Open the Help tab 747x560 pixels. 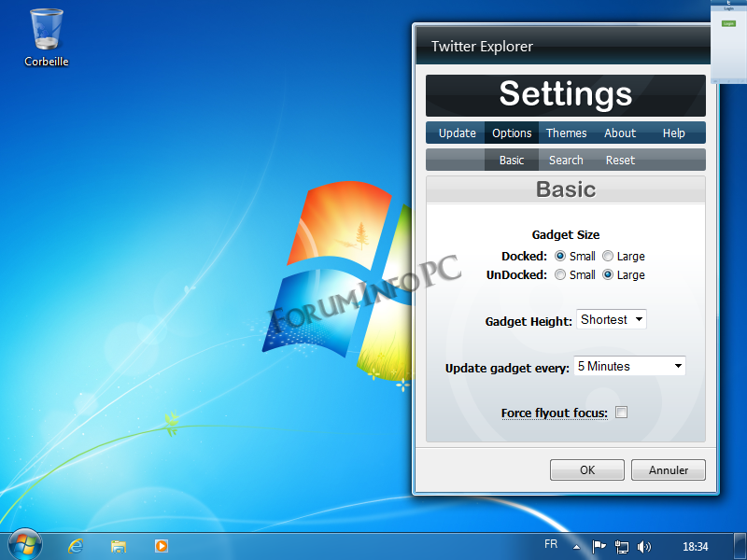(673, 133)
